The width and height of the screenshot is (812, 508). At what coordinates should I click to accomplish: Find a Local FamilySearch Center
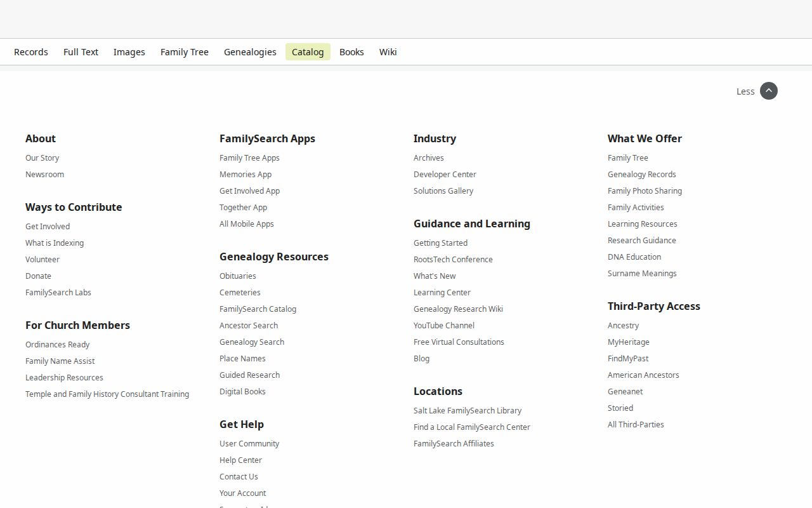[x=472, y=427]
